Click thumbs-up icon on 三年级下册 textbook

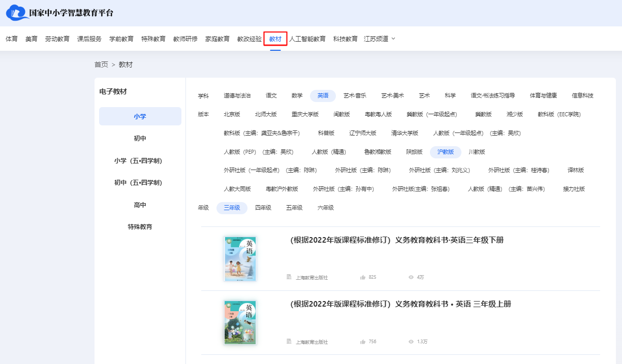363,277
